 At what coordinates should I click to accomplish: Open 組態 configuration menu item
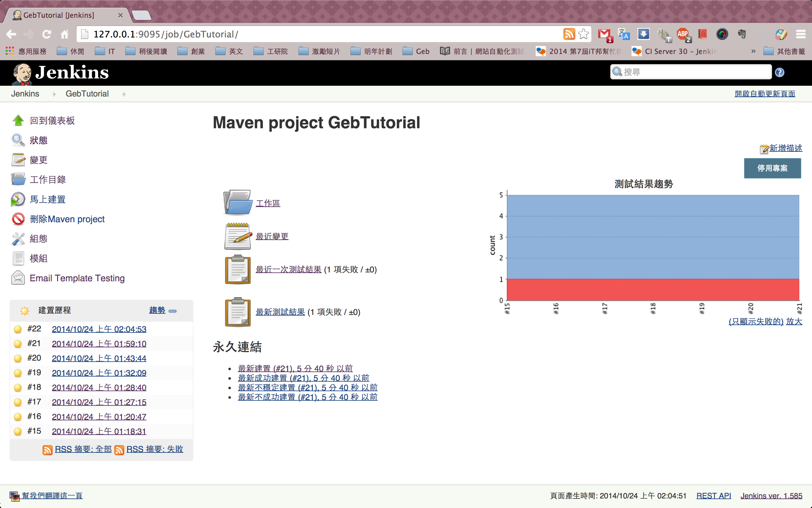coord(39,238)
